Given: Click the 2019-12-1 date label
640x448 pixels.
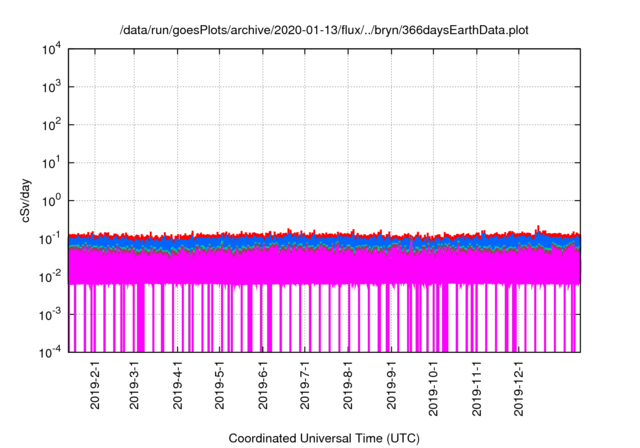Looking at the screenshot, I should click(x=518, y=389).
